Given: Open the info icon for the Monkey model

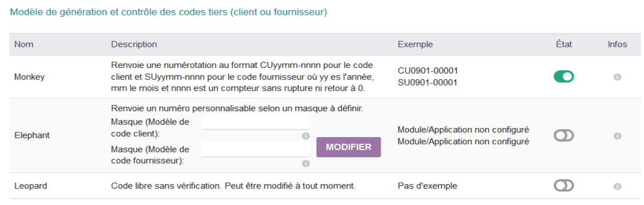Looking at the screenshot, I should (x=617, y=77).
